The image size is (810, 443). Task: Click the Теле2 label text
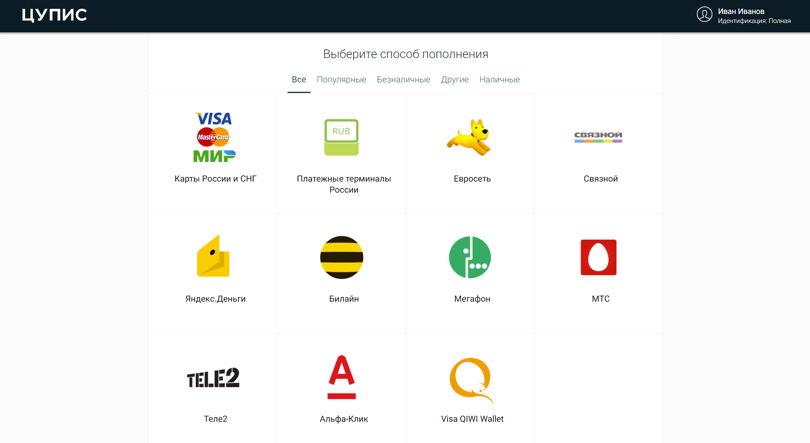click(x=215, y=419)
